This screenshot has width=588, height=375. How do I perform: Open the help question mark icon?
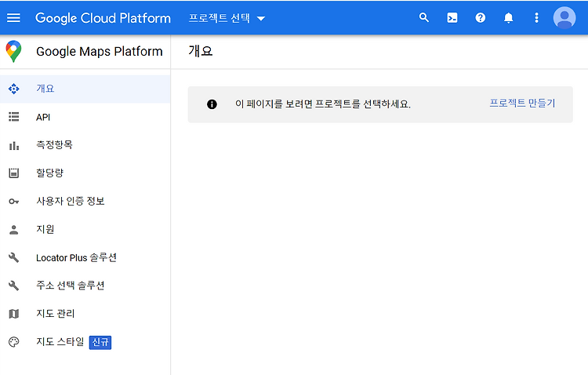point(480,17)
